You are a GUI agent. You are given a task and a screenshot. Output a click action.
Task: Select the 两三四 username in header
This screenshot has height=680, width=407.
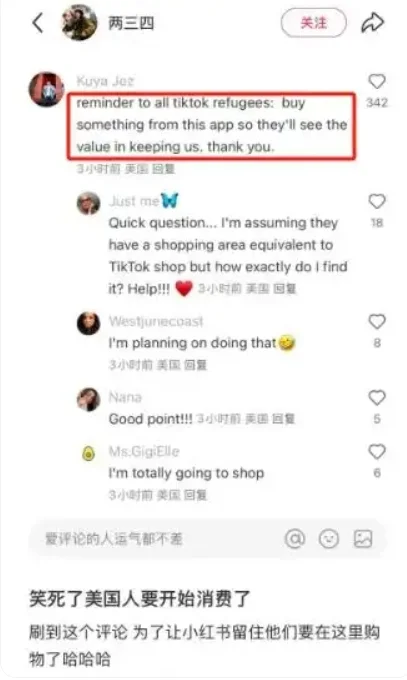coord(131,23)
